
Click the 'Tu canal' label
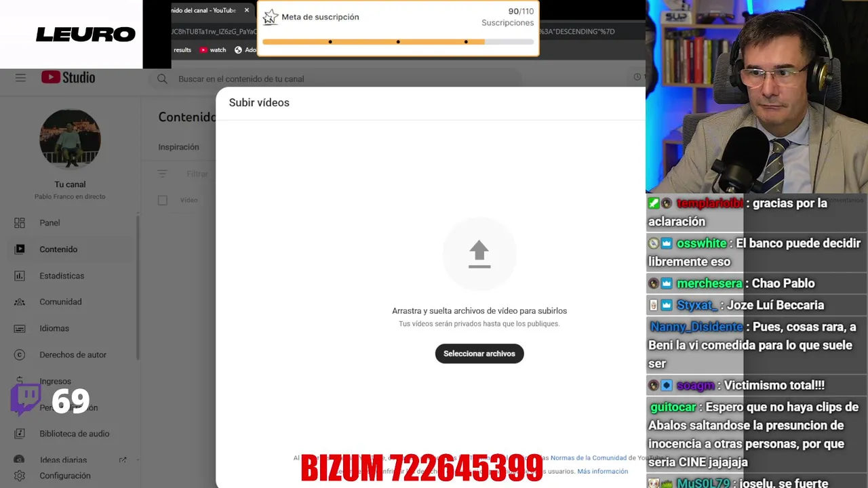tap(70, 184)
